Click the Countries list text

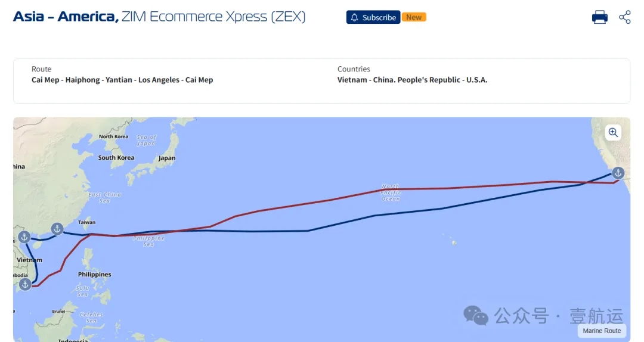pos(413,80)
